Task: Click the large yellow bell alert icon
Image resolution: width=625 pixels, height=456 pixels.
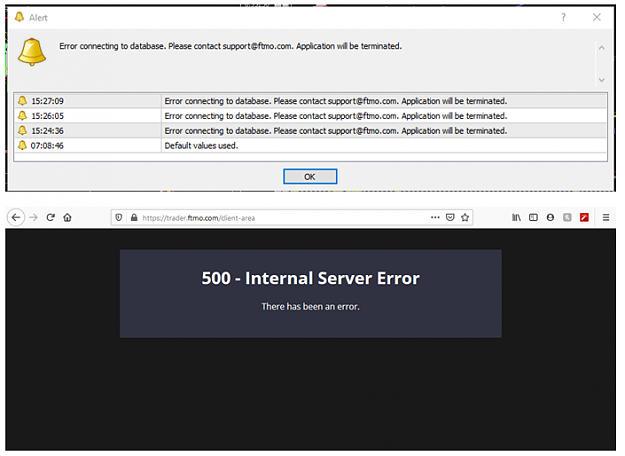Action: tap(32, 52)
